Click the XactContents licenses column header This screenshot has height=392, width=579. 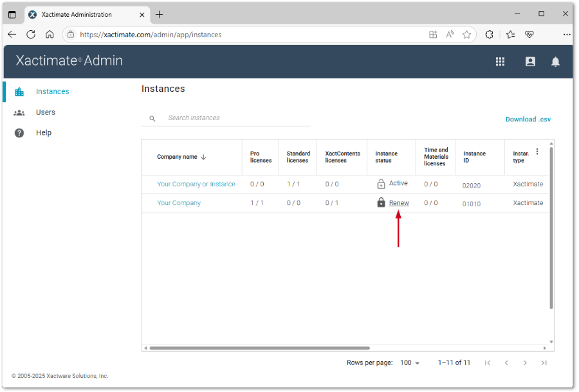(x=342, y=157)
